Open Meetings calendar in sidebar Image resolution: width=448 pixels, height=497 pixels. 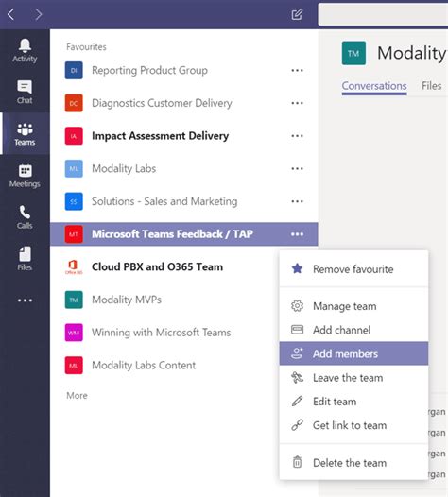point(25,176)
